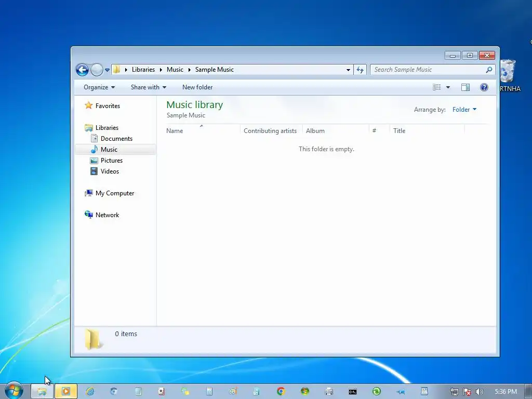The height and width of the screenshot is (399, 532).
Task: Click the Refresh button beside address bar
Action: 360,70
